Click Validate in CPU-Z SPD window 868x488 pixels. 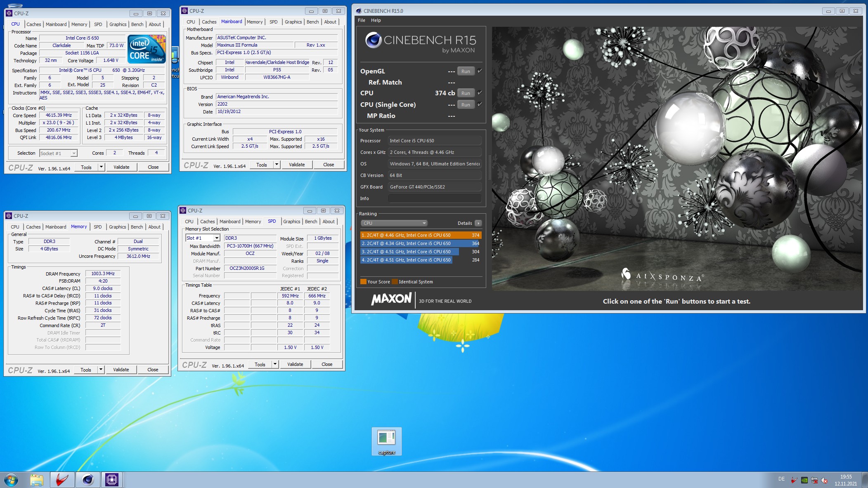coord(295,364)
